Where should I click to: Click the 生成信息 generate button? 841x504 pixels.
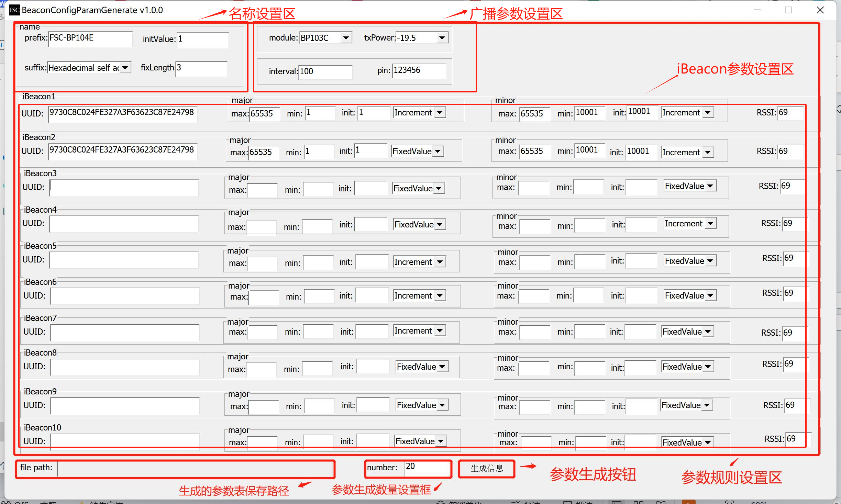(486, 469)
